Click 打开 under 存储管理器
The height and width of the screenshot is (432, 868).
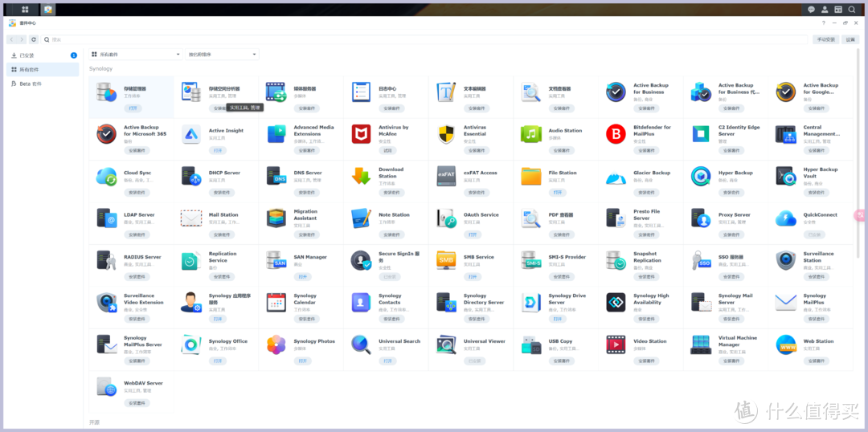point(133,108)
